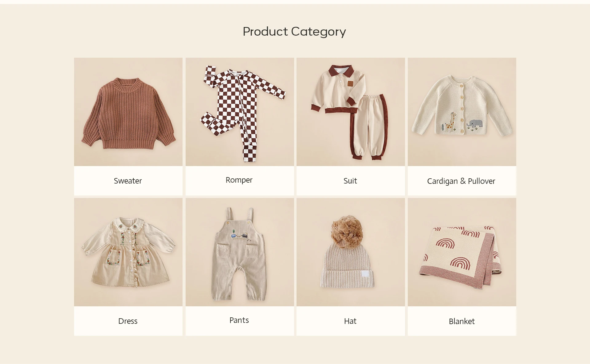Image resolution: width=590 pixels, height=364 pixels.
Task: Navigate to the Pants category label
Action: (239, 320)
